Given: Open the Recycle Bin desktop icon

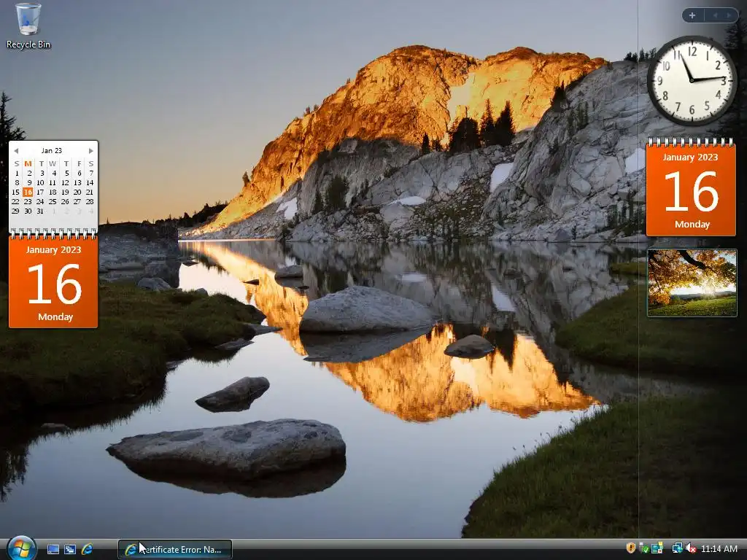Looking at the screenshot, I should point(28,26).
